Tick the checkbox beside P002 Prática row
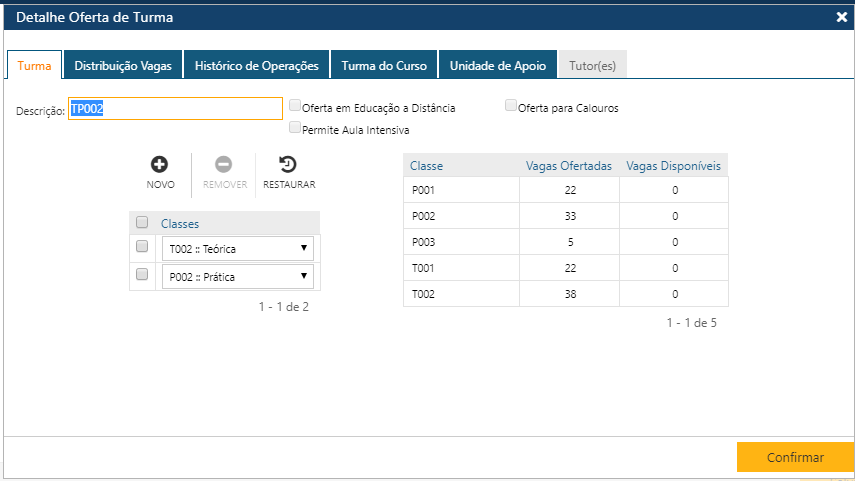 click(x=142, y=275)
